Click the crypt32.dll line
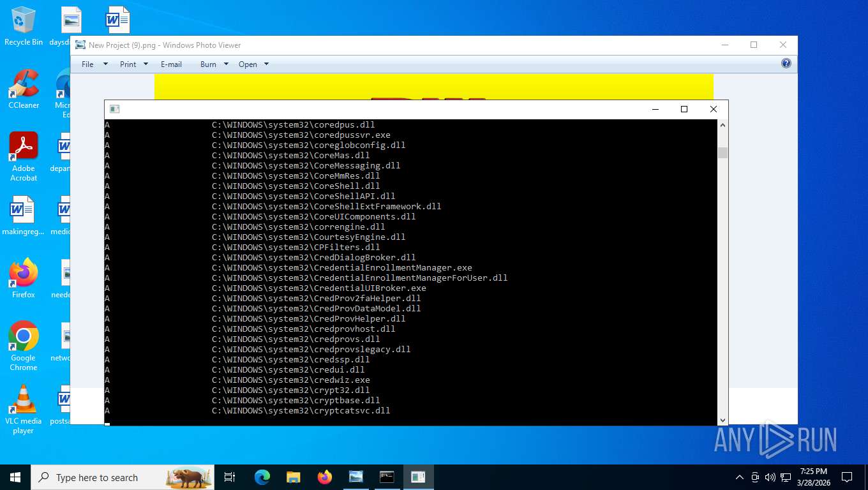The height and width of the screenshot is (490, 868). pos(291,390)
